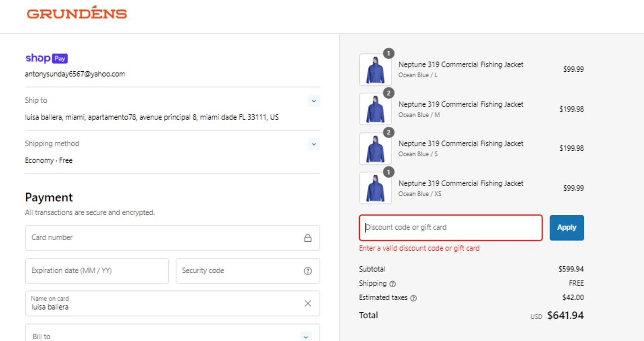Click the FREE shipping value
Screen dimensions: 644x341
click(577, 283)
